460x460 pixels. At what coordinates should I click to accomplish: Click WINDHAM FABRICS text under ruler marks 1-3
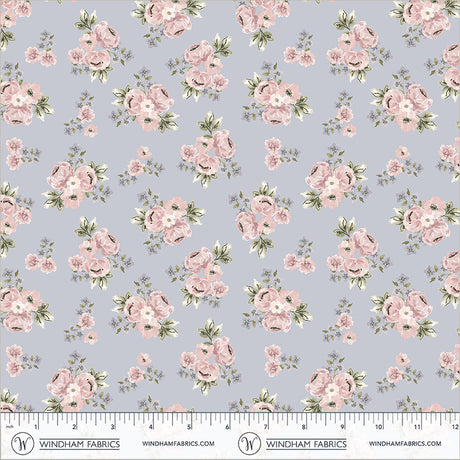(x=80, y=444)
